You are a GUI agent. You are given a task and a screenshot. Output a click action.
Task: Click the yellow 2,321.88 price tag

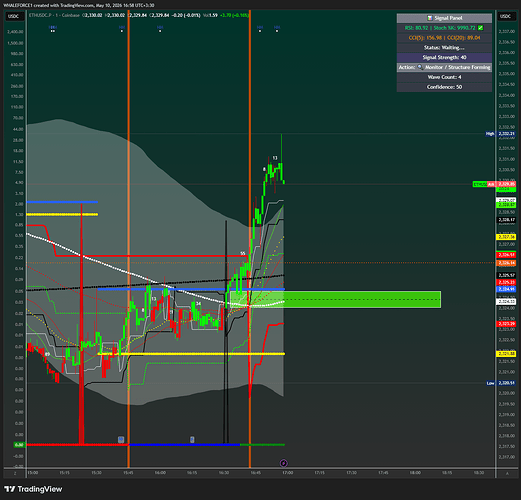click(506, 354)
